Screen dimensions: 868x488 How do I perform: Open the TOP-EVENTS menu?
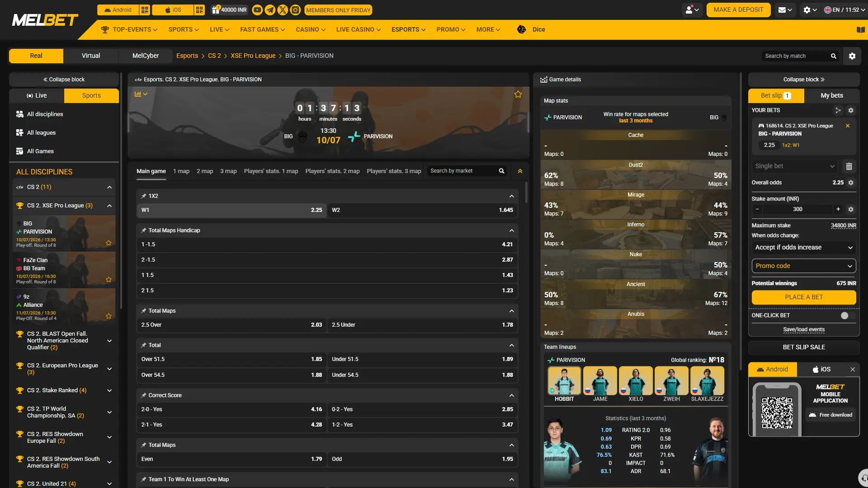tap(129, 29)
